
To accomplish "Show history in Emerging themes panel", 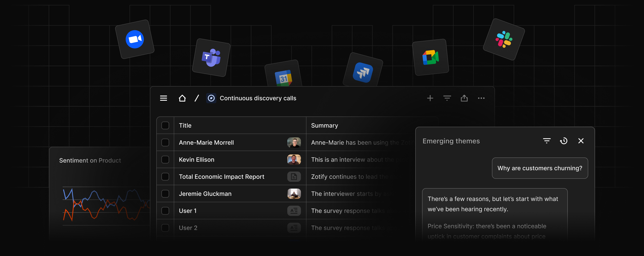I will point(564,141).
